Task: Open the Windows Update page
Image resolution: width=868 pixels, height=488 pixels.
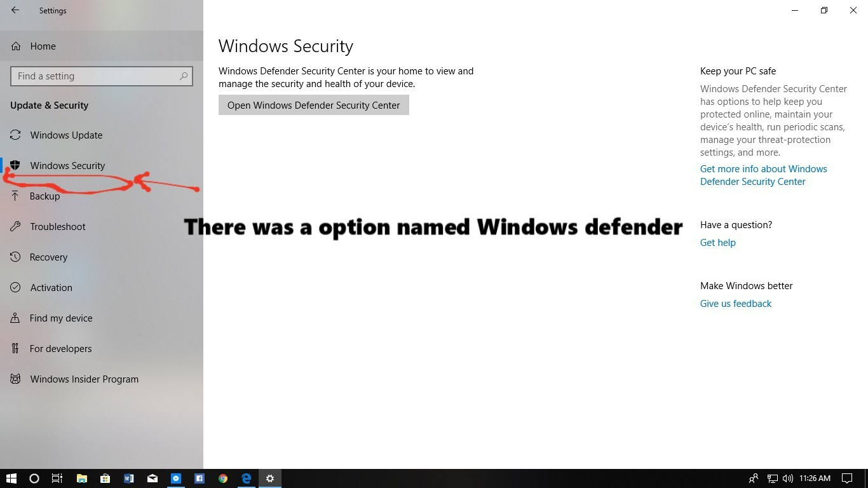Action: (102, 135)
